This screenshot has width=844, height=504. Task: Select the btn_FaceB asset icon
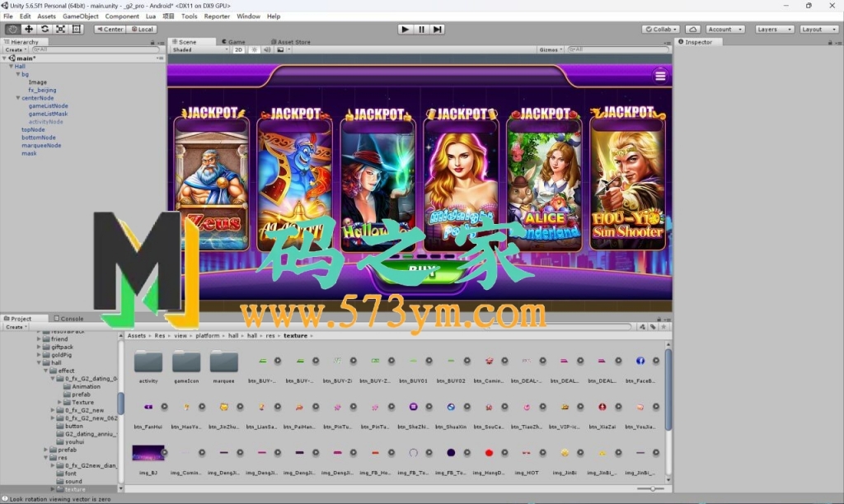(x=640, y=361)
